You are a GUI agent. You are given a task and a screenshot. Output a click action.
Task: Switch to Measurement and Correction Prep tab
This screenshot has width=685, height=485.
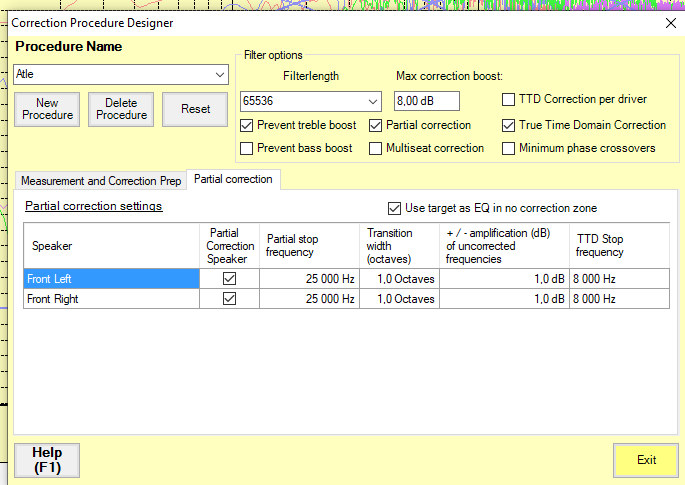pos(101,181)
